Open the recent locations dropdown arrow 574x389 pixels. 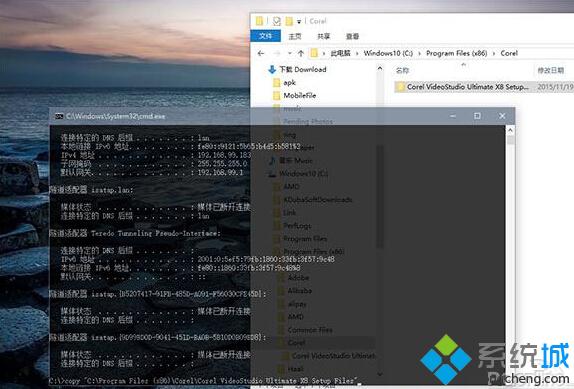[x=289, y=53]
